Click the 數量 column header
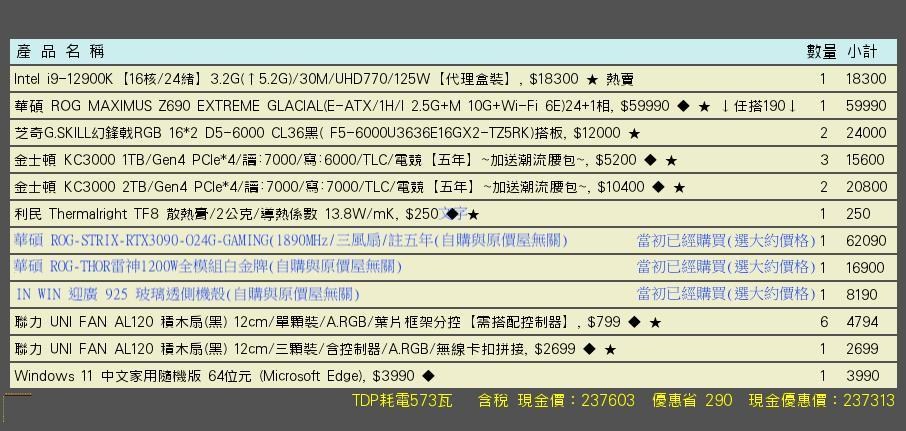The width and height of the screenshot is (906, 431). pos(821,51)
